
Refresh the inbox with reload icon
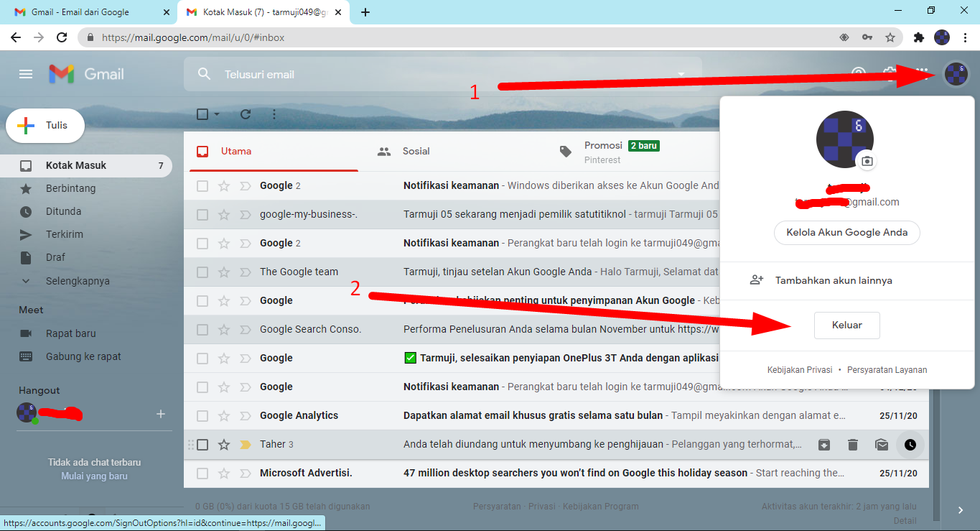pyautogui.click(x=246, y=114)
